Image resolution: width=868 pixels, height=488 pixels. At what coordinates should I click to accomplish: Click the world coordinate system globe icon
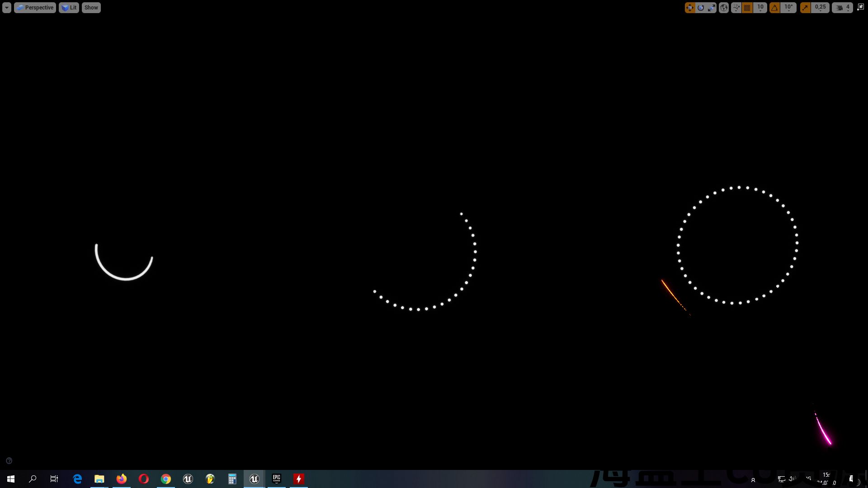(x=724, y=8)
